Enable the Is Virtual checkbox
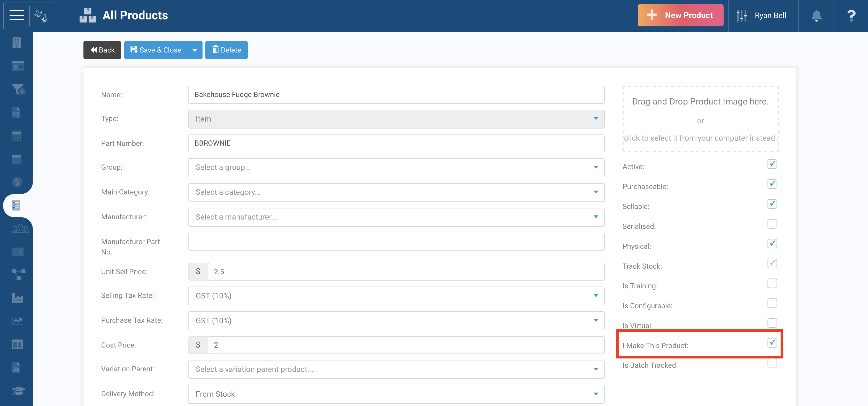Viewport: 868px width, 406px height. click(772, 323)
